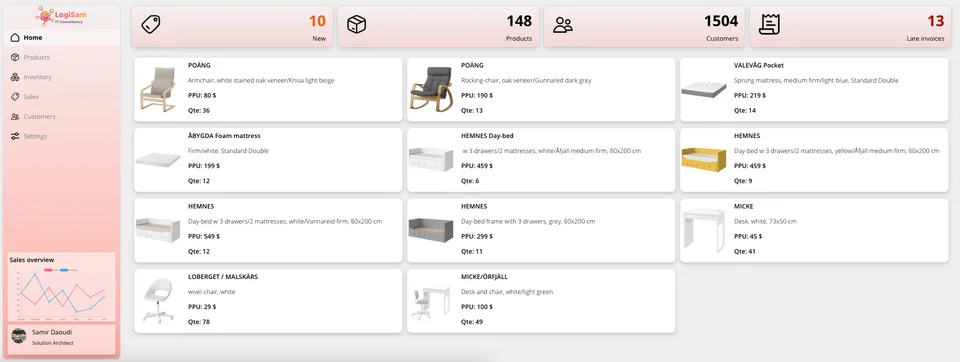Click the tag icon on New card
This screenshot has height=362, width=960.
tap(151, 25)
